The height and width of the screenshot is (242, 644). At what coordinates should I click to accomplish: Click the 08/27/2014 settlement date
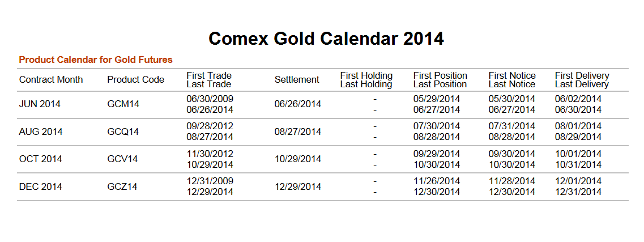tap(298, 131)
